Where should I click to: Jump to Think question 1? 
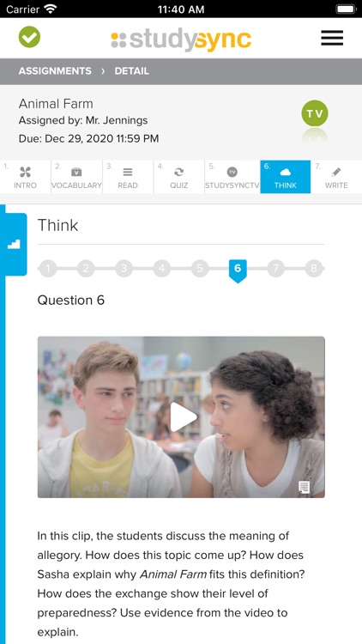48,269
